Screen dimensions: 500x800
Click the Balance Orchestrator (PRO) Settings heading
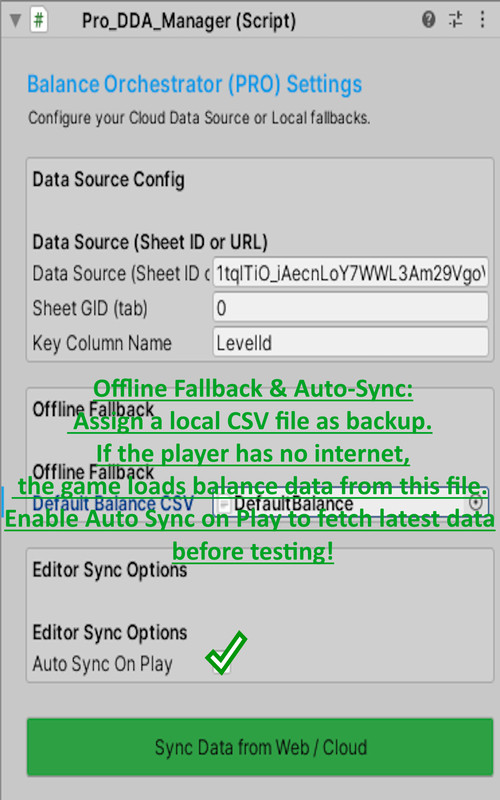point(194,85)
